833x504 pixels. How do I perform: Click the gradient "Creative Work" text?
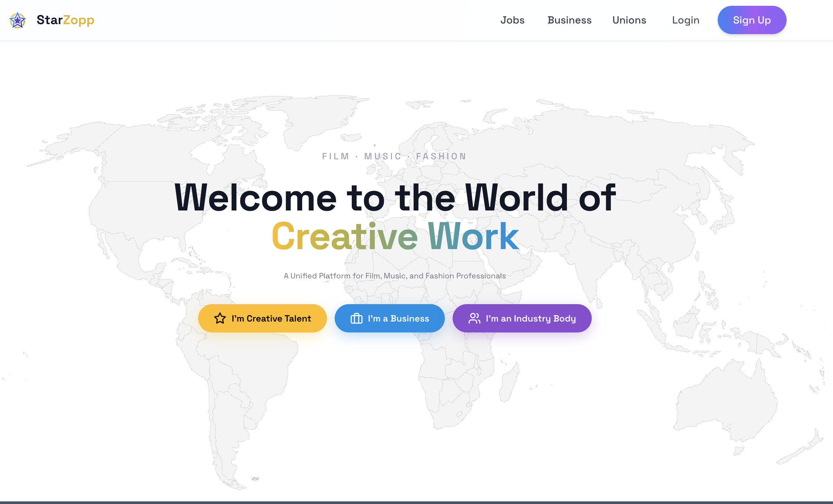pos(395,237)
